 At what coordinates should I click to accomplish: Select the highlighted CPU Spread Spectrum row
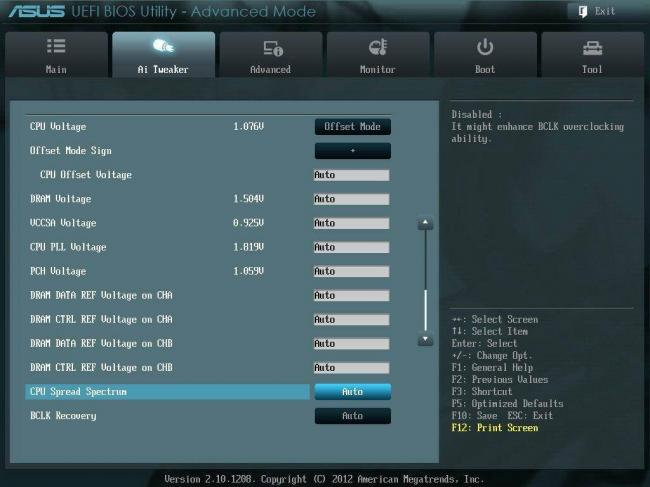[x=167, y=392]
